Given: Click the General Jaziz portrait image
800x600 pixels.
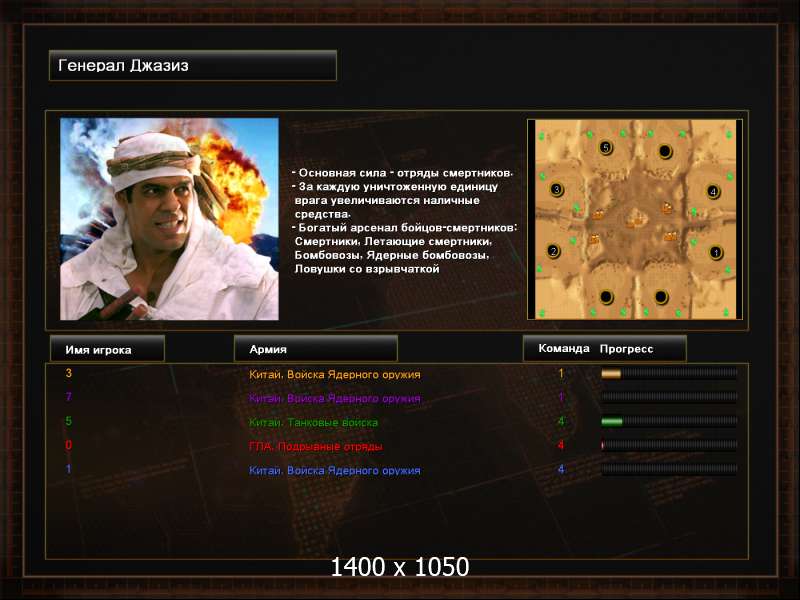Looking at the screenshot, I should pos(169,219).
